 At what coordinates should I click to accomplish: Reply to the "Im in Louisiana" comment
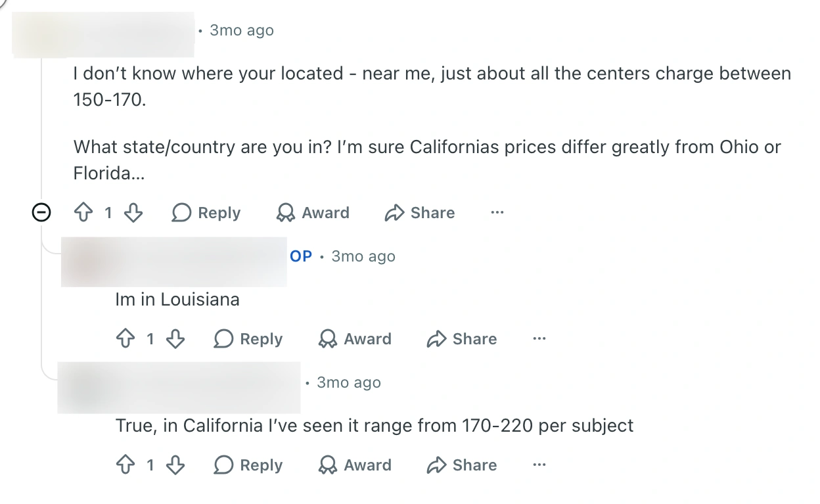point(248,338)
